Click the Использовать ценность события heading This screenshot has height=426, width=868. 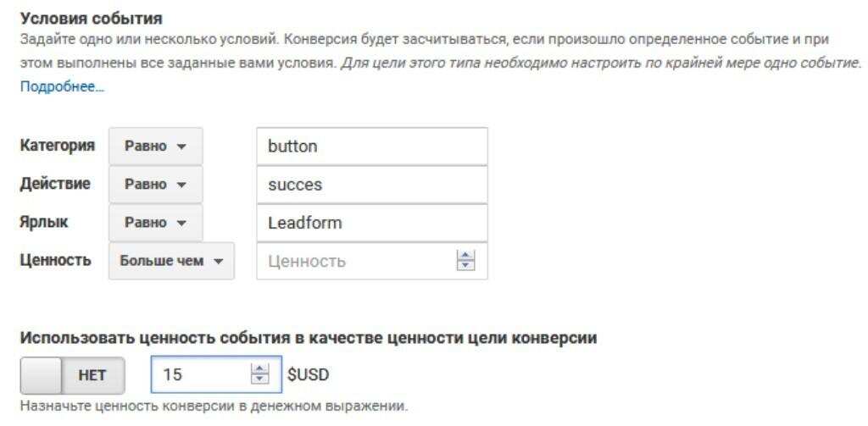click(x=309, y=338)
